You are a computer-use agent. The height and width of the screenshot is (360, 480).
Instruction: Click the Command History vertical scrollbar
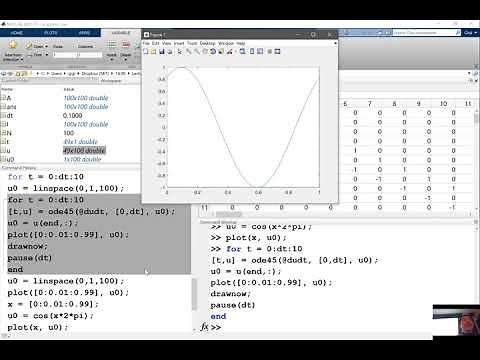click(x=194, y=295)
